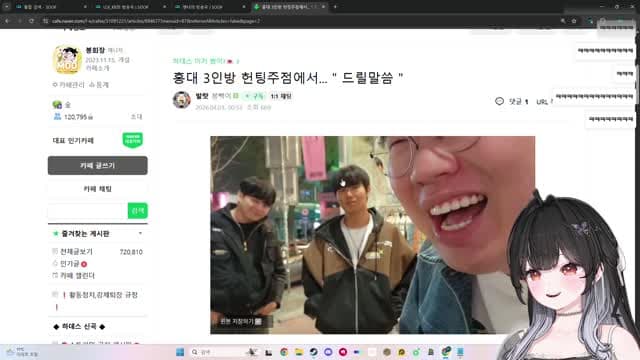
Task: Click 초대 invite link
Action: tap(136, 117)
